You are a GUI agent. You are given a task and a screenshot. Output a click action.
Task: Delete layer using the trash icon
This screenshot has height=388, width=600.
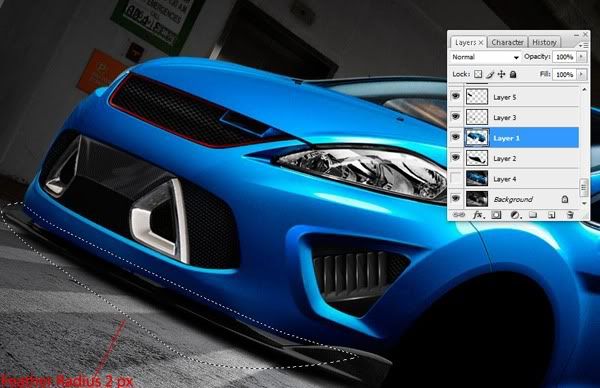(x=570, y=215)
